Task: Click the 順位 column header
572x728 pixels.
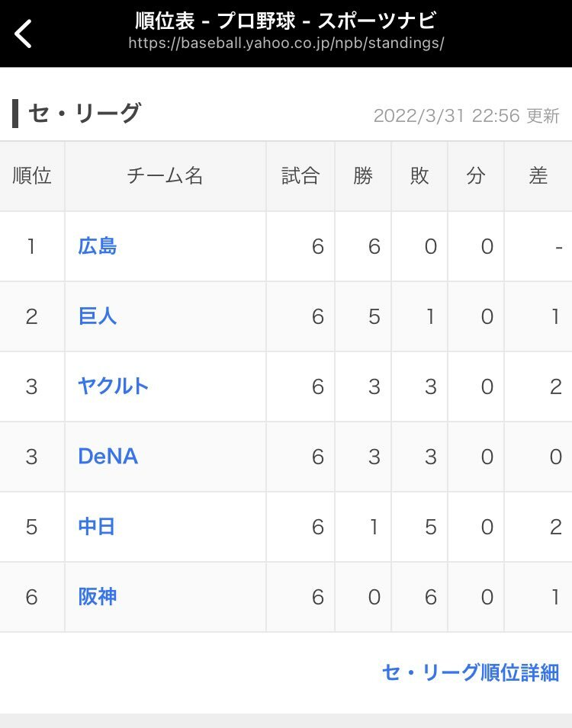Action: pyautogui.click(x=32, y=176)
